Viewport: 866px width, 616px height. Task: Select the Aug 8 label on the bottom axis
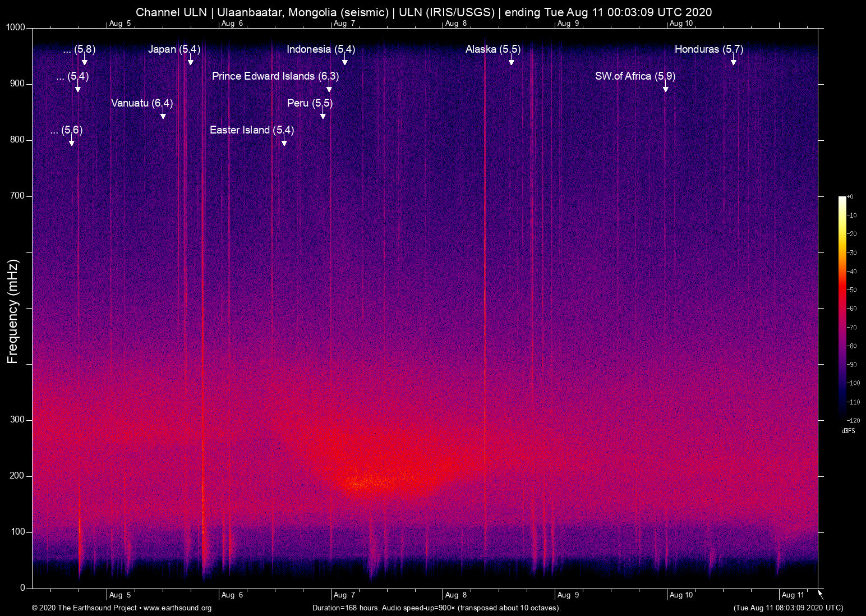point(456,595)
